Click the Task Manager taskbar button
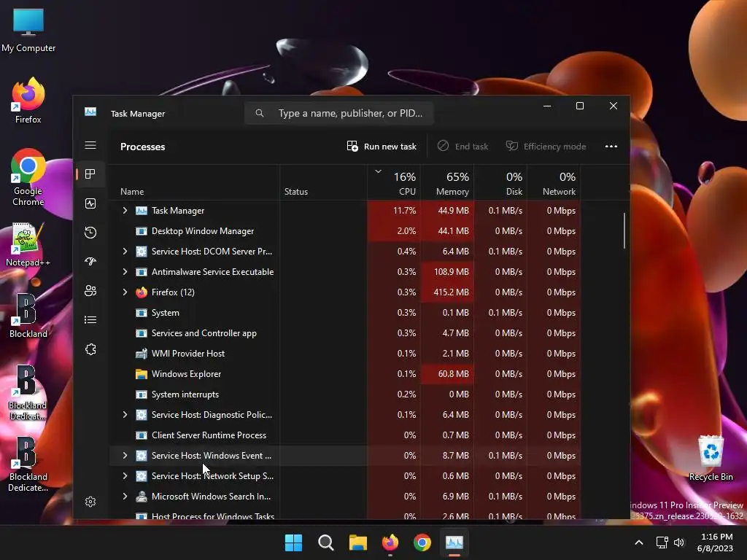The height and width of the screenshot is (560, 747). coord(454,542)
